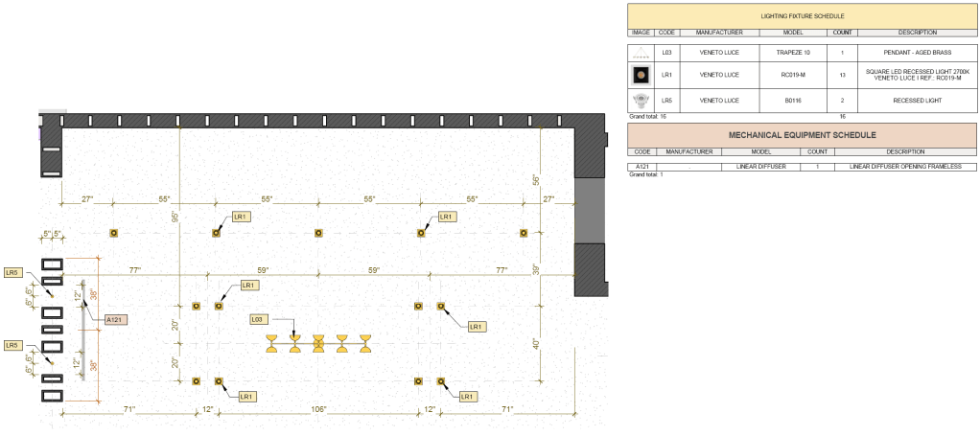Click the LR5 fixture image in schedule
Image resolution: width=980 pixels, height=436 pixels.
point(640,100)
